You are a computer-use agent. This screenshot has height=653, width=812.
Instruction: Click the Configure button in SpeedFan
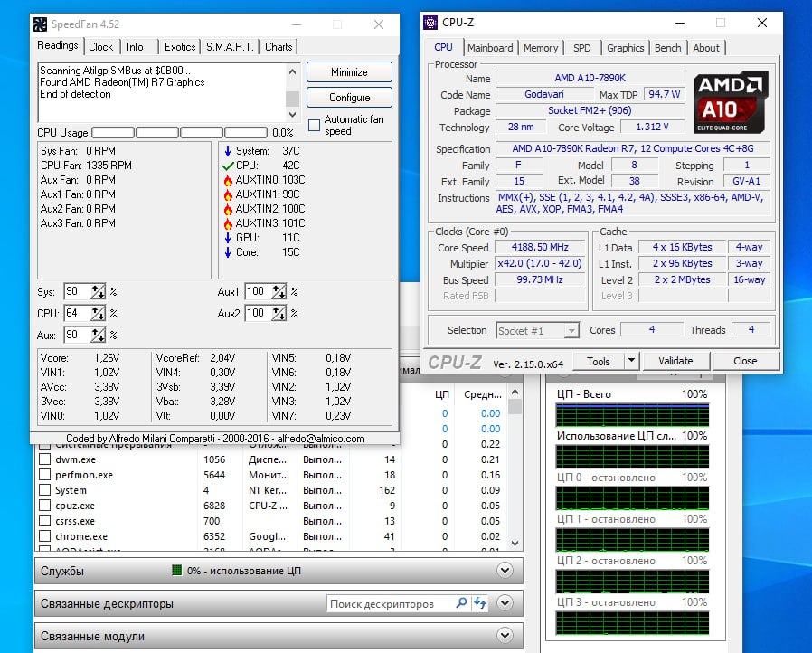click(x=349, y=98)
